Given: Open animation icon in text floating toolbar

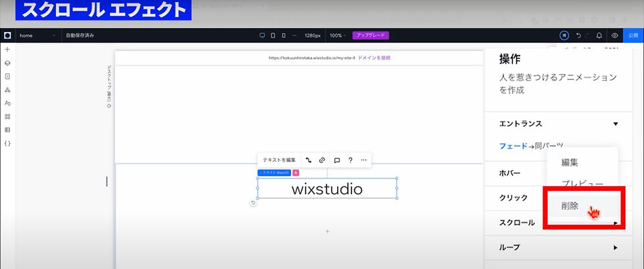Looking at the screenshot, I should coord(308,160).
